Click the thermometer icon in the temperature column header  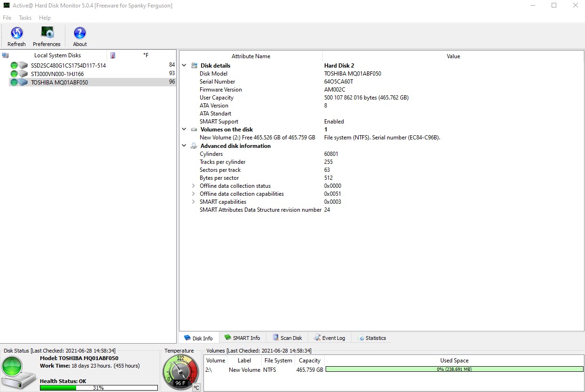(112, 55)
